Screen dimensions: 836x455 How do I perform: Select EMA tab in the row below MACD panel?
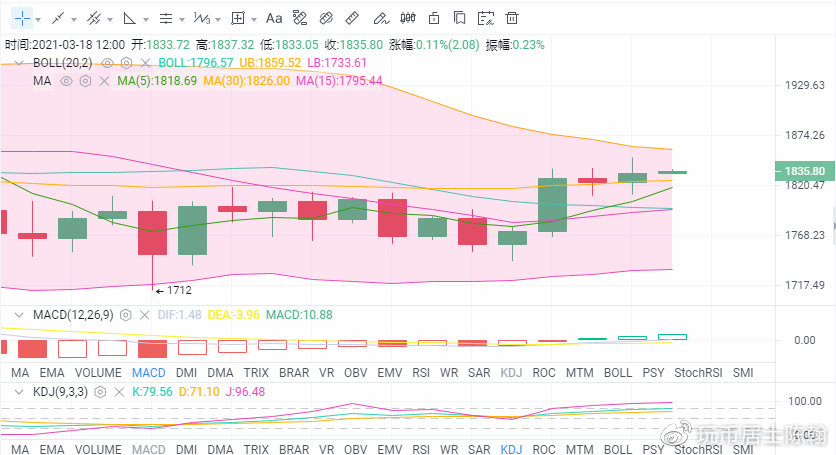pos(52,373)
